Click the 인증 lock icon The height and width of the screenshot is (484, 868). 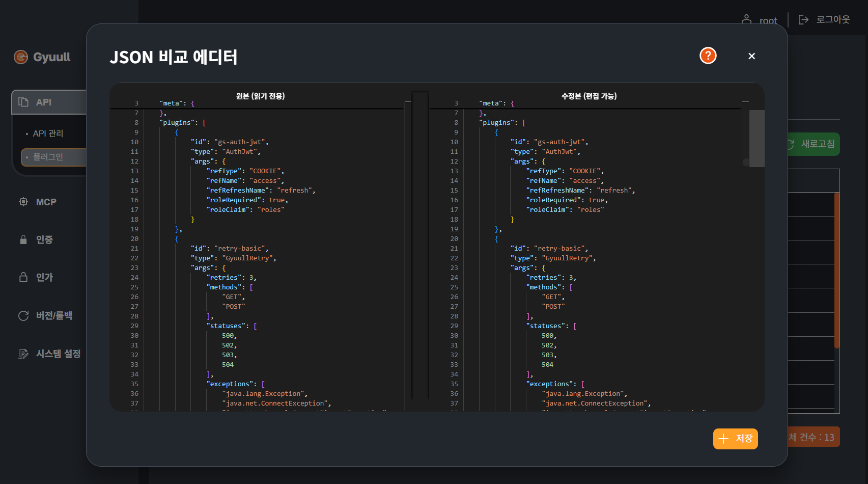pos(23,239)
